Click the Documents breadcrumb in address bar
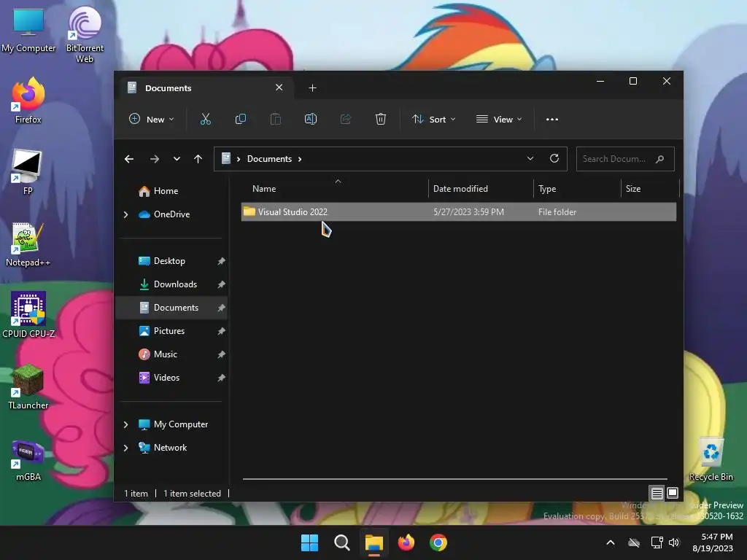This screenshot has height=560, width=747. 269,159
